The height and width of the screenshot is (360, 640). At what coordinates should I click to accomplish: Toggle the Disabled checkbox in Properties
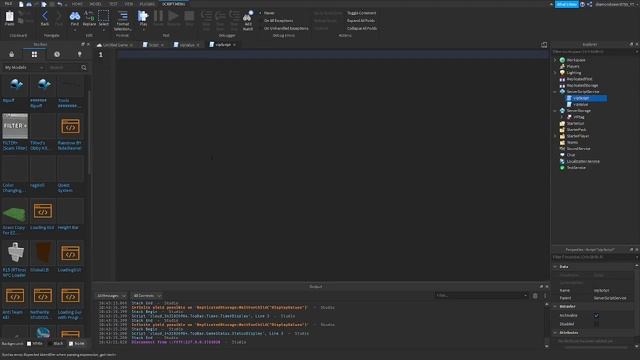coord(596,324)
